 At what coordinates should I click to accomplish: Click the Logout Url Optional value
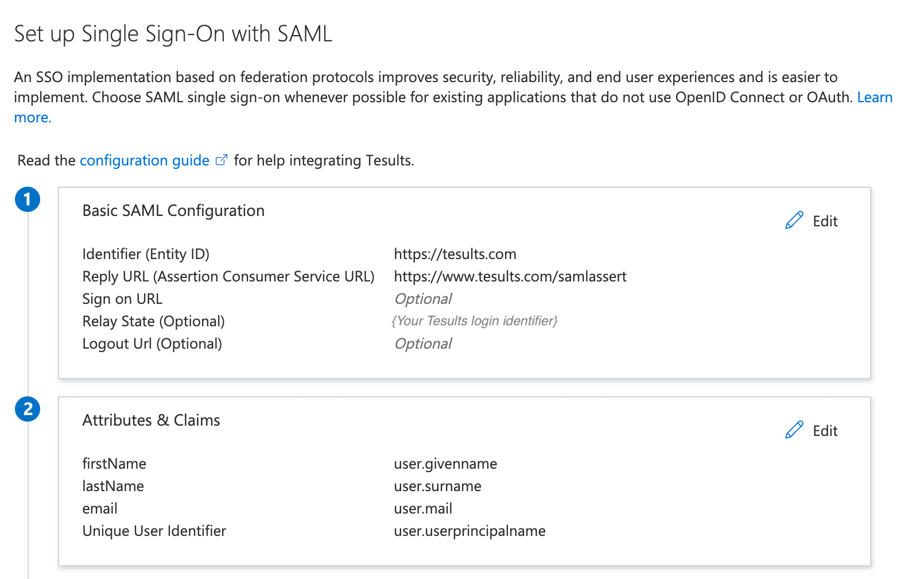[423, 343]
